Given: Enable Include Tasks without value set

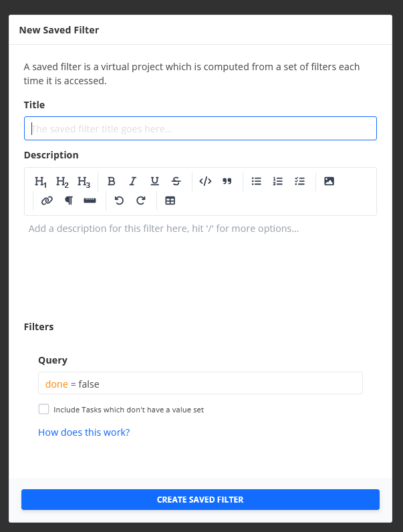Looking at the screenshot, I should click(43, 409).
